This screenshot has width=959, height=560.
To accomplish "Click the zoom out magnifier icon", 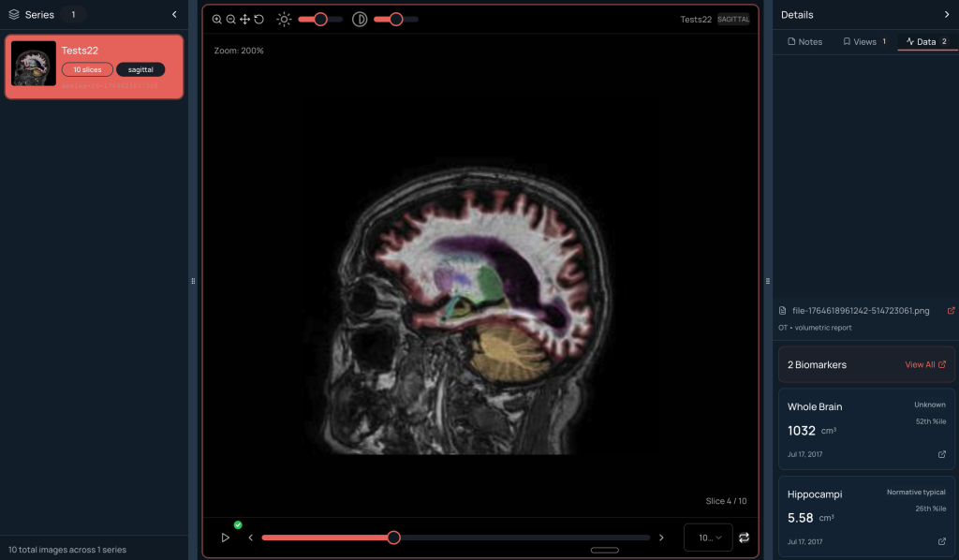I will [230, 19].
